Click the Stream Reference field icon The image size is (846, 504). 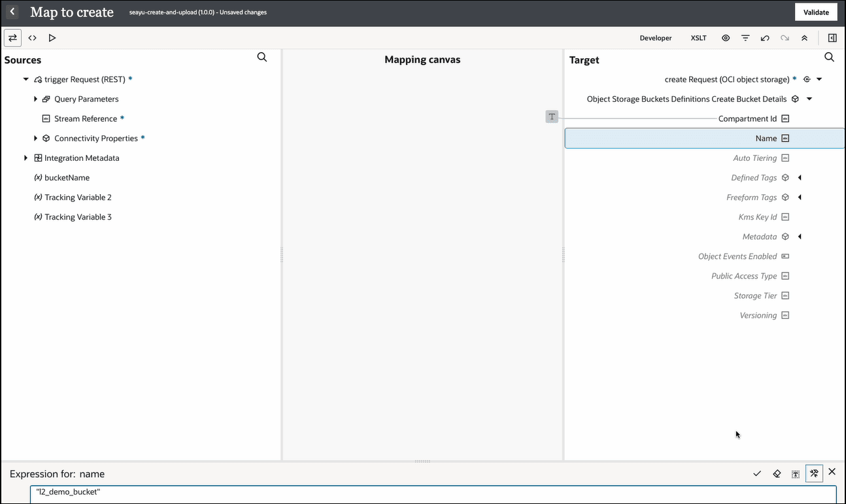46,119
